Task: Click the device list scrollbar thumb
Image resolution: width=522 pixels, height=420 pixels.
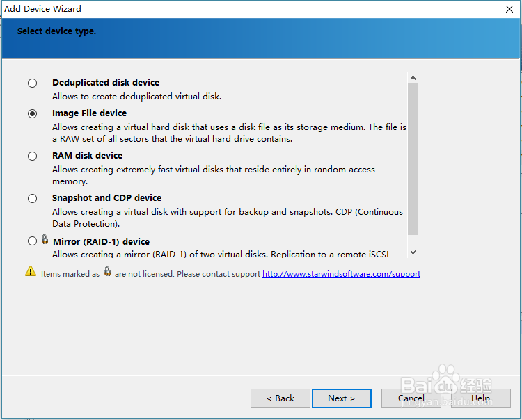Action: [413, 160]
